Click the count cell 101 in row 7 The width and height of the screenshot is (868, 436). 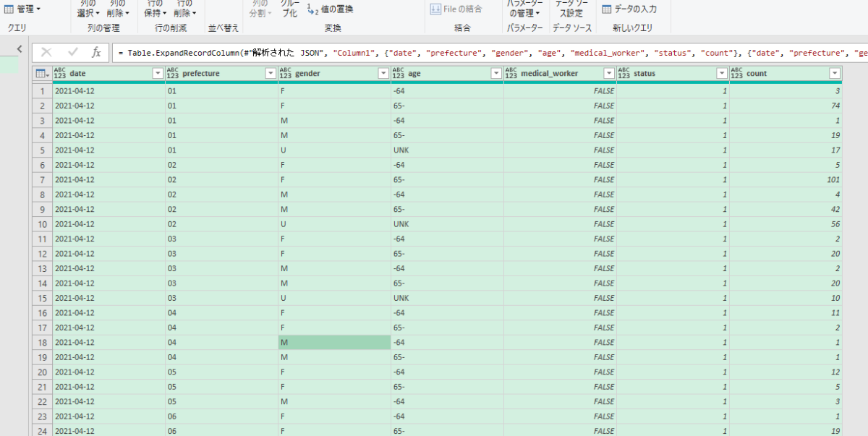(786, 179)
